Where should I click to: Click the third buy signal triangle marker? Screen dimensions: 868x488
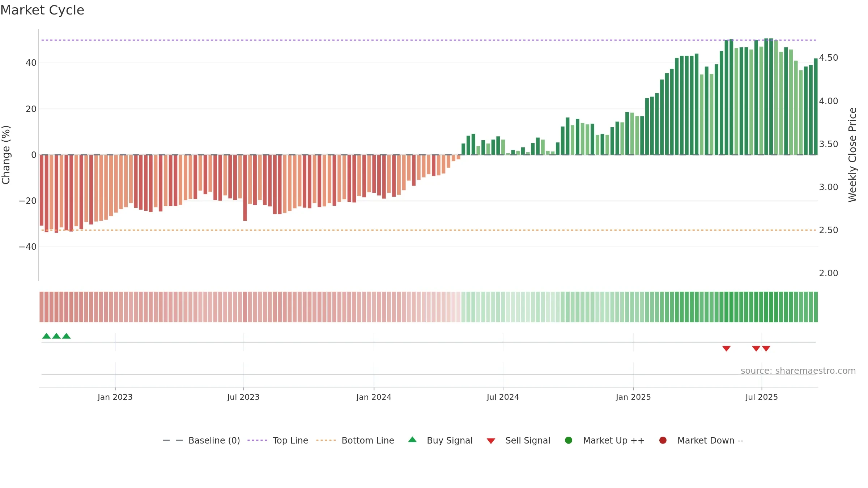(x=66, y=336)
